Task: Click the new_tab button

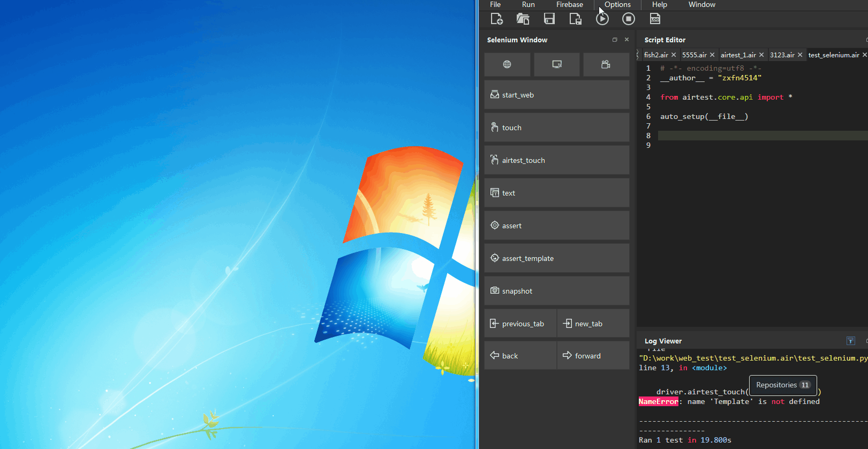Action: [x=593, y=324]
